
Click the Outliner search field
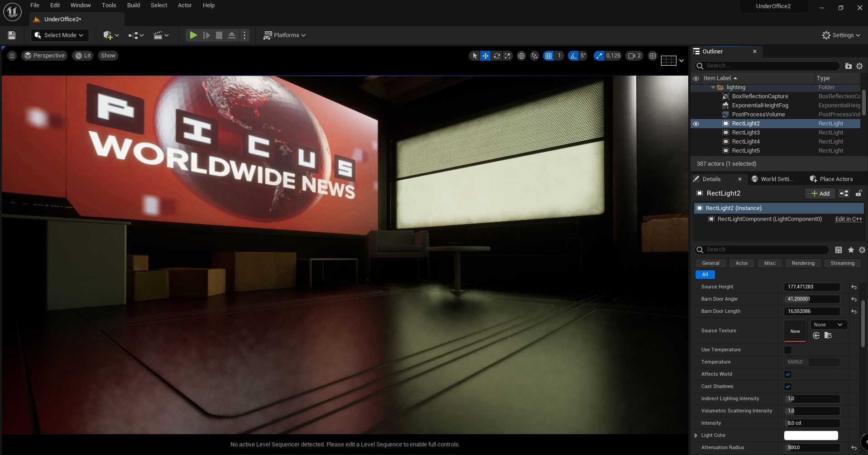[x=767, y=66]
